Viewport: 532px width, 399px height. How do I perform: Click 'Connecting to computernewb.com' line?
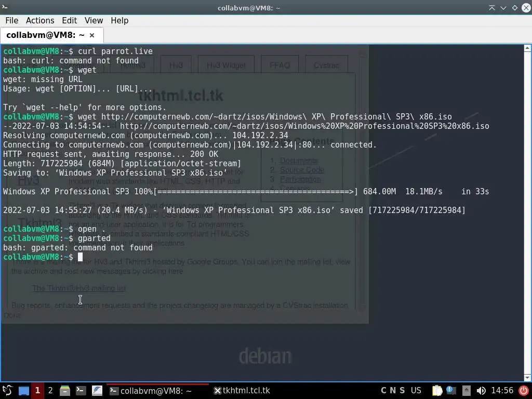[190, 145]
